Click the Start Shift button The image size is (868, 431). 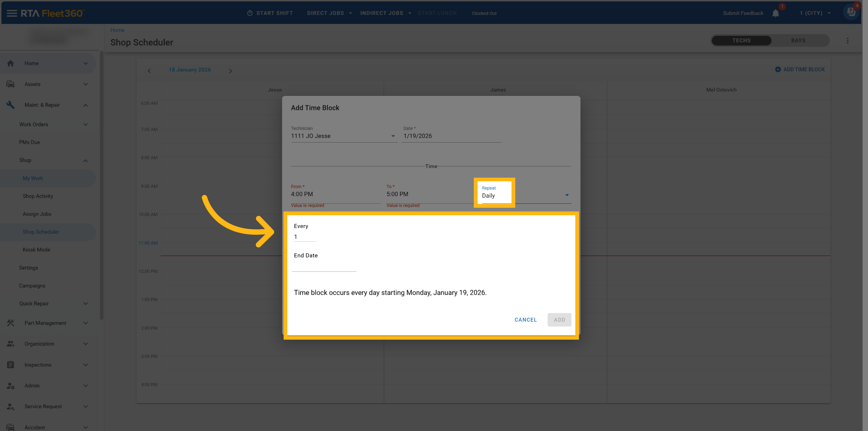pos(270,13)
